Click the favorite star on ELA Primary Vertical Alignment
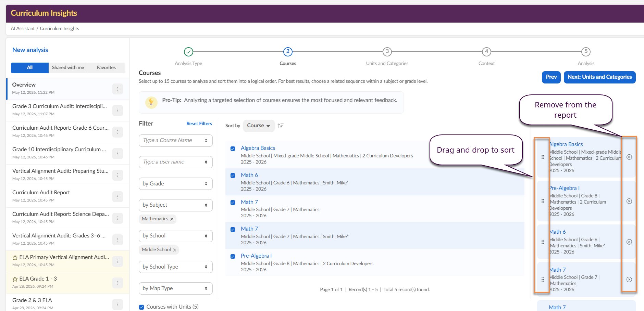The image size is (644, 311). 15,257
